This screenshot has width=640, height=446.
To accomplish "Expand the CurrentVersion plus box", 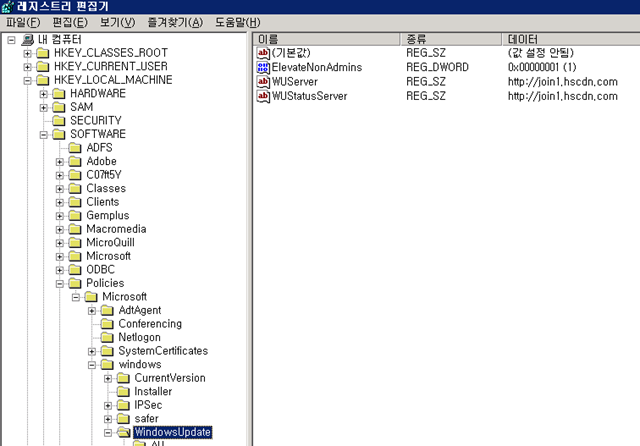I will 108,379.
